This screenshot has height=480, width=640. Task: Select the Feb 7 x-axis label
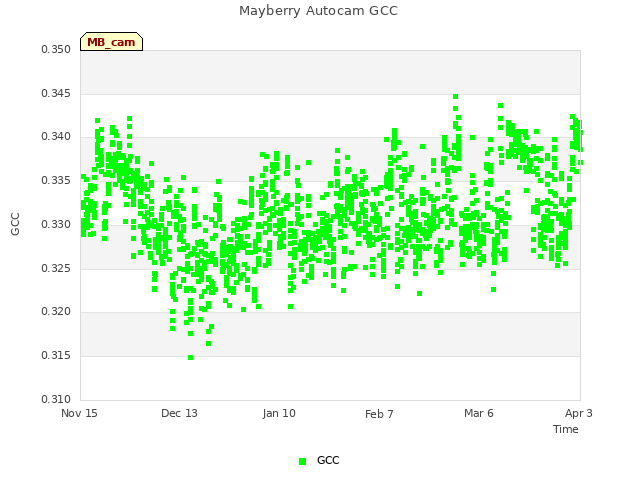[x=379, y=414]
